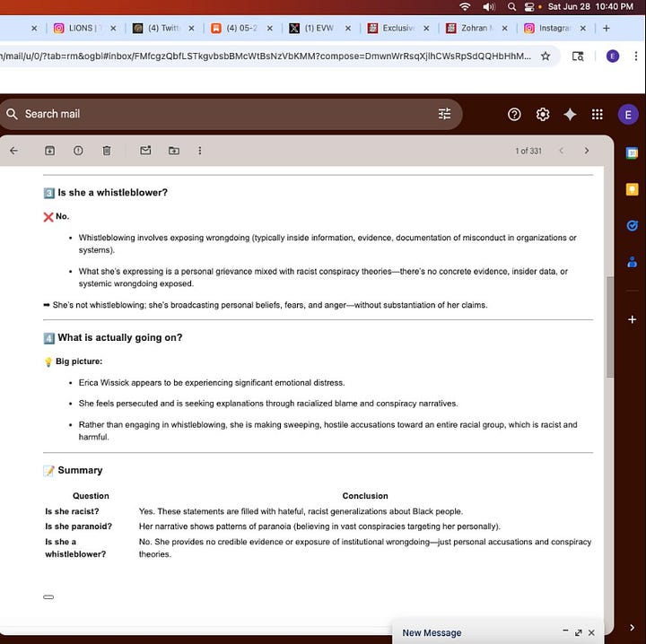Close the Zohran tab

(504, 28)
